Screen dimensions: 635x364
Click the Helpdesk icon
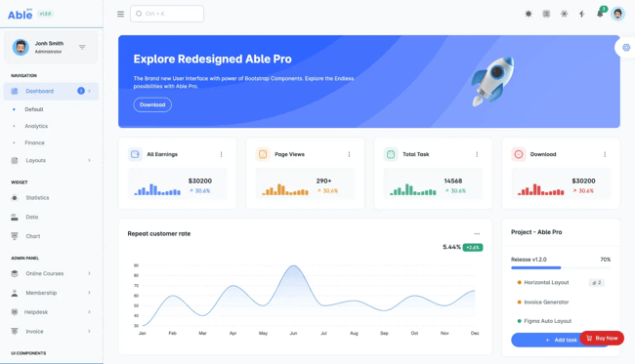[15, 312]
